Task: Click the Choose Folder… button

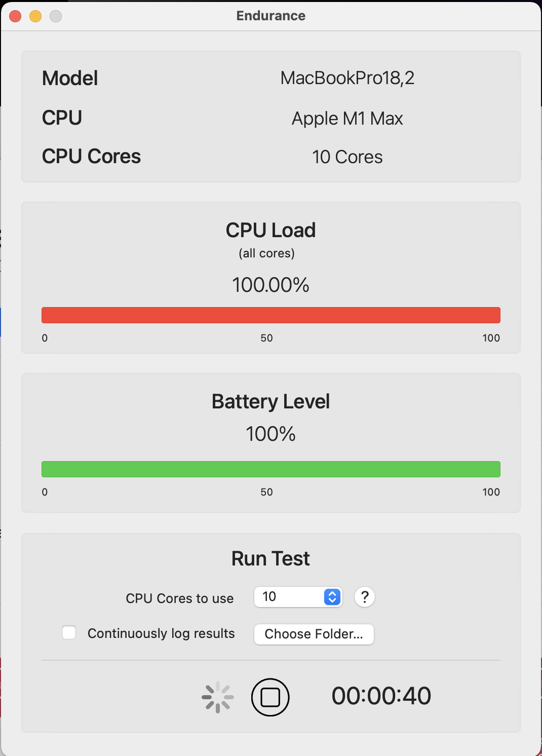Action: click(314, 634)
